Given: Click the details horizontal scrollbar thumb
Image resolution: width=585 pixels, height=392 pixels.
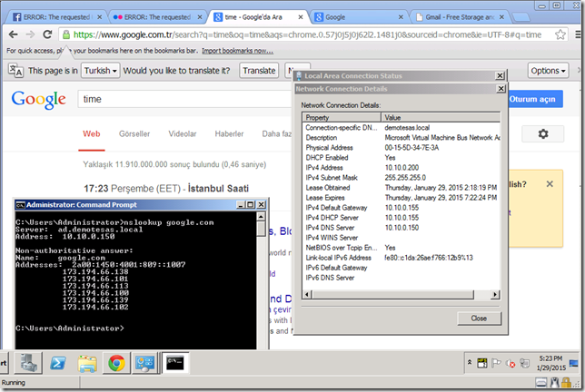Looking at the screenshot, I should coord(393,294).
